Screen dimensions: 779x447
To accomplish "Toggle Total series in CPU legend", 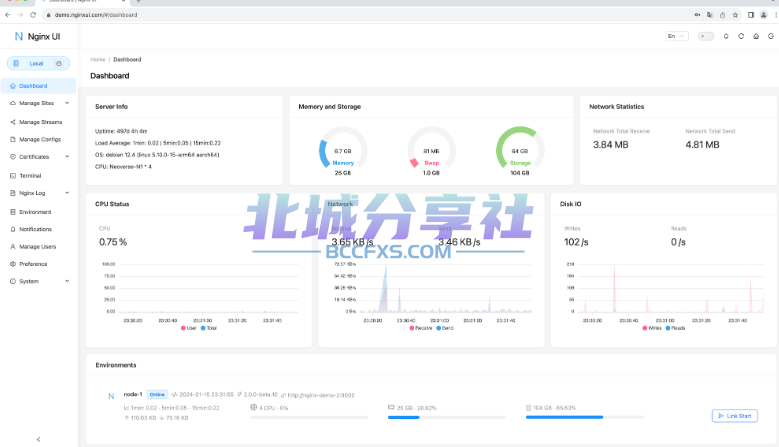I will [209, 328].
